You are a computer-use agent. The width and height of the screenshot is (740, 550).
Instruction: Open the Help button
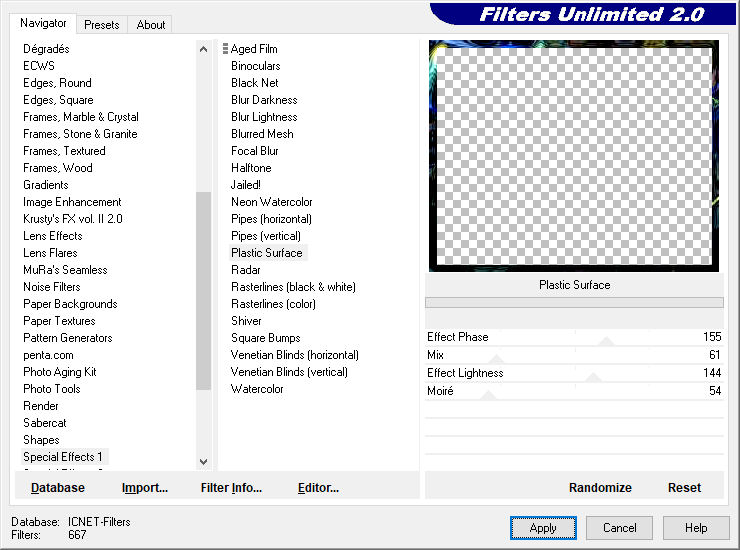pos(696,528)
